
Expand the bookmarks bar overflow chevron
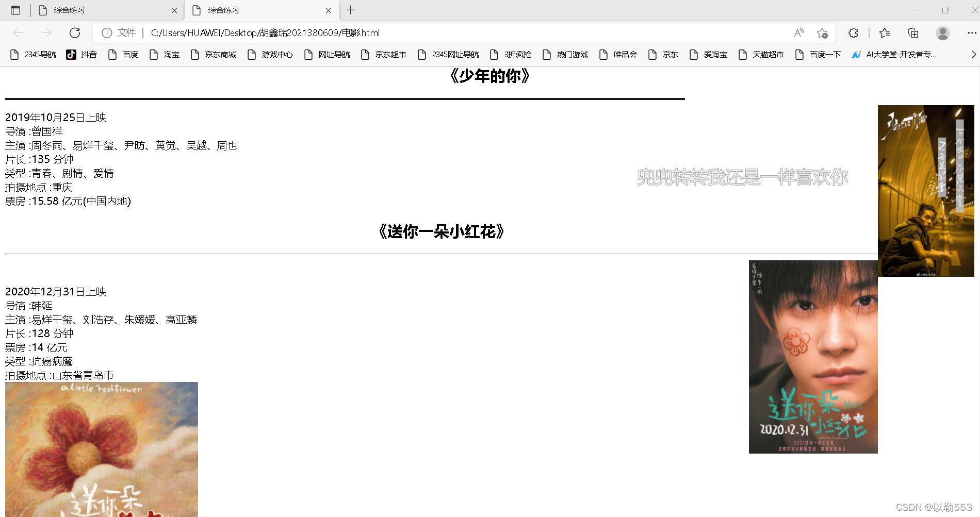(973, 55)
